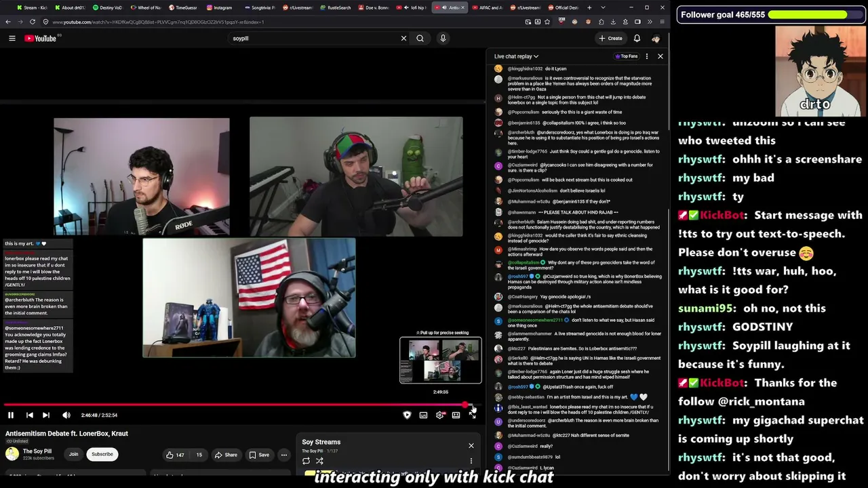Open a new browser tab
Screen dimensions: 868x488
click(589, 7)
